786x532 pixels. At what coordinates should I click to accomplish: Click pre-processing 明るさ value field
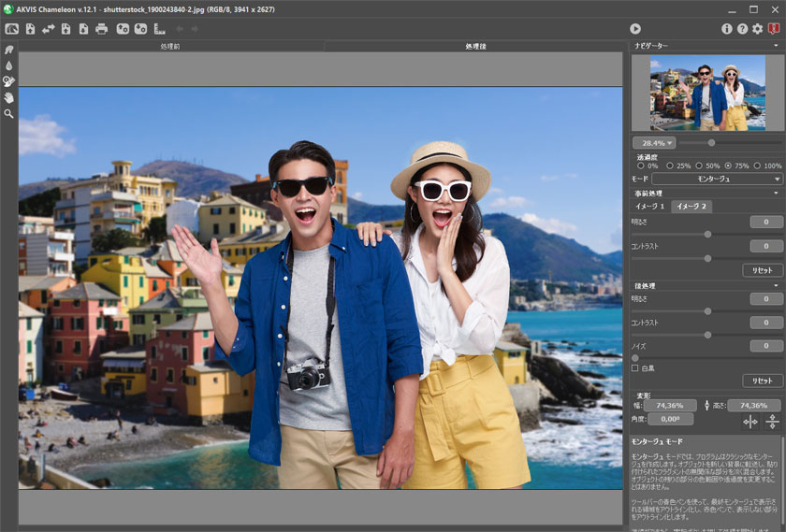click(x=766, y=222)
